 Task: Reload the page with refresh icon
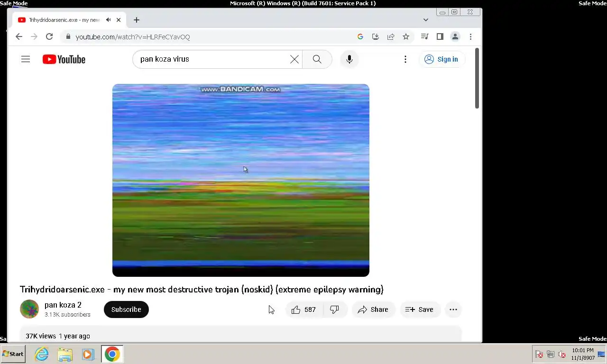click(49, 36)
